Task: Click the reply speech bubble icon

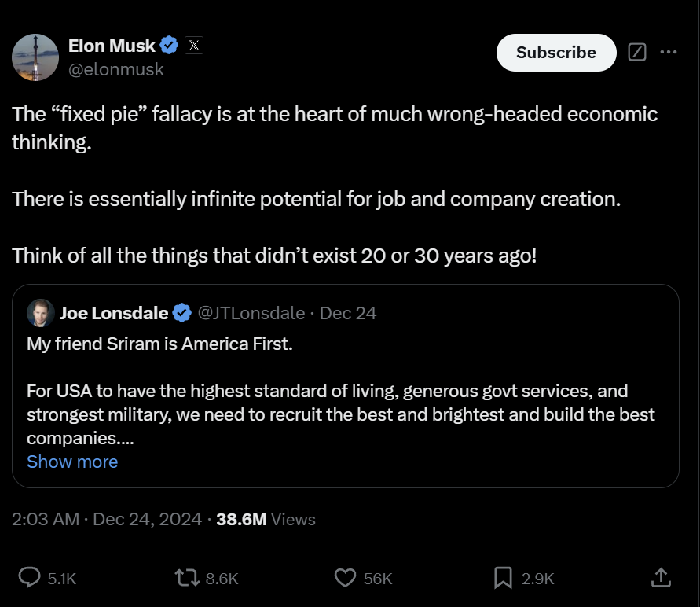Action: [30, 578]
